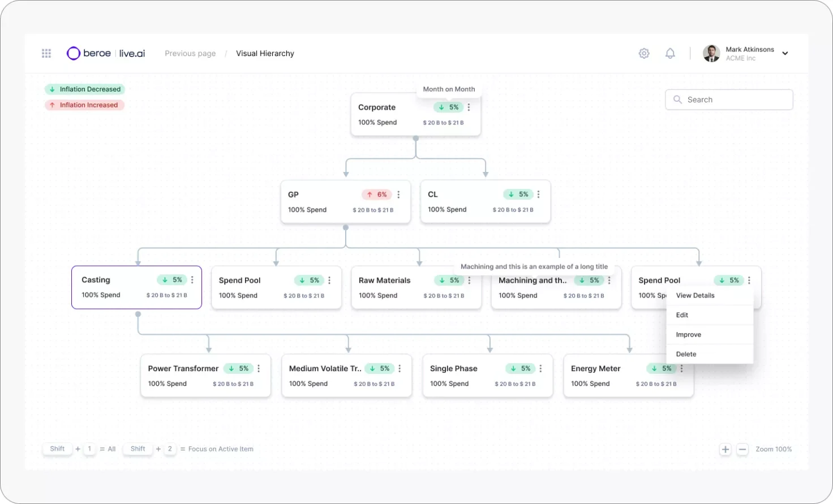Open settings gear icon in header

pos(644,53)
